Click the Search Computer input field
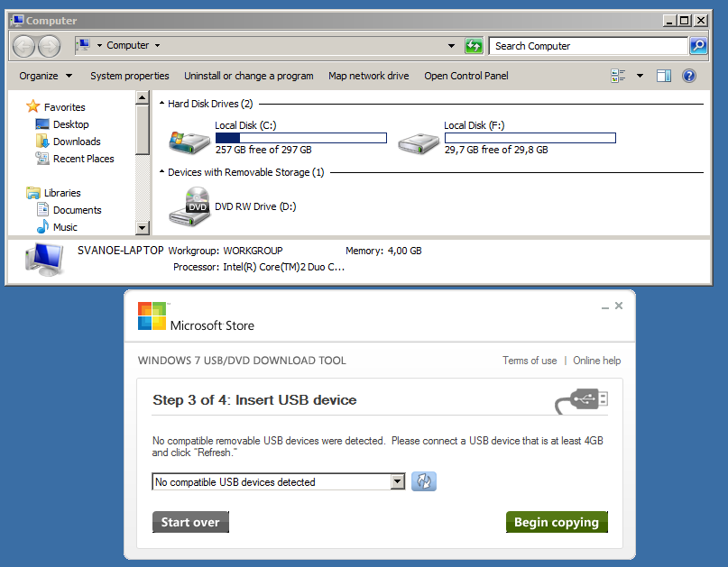Viewport: 728px width, 567px height. [588, 46]
